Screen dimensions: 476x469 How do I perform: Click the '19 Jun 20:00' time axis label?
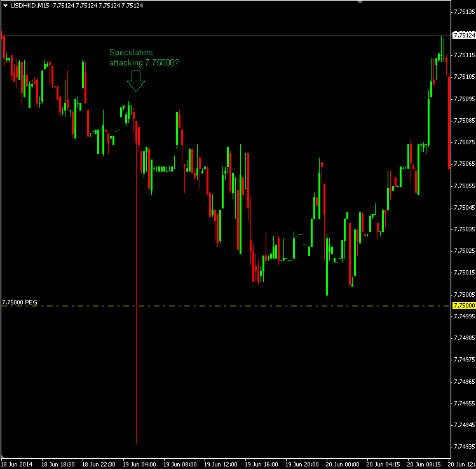pyautogui.click(x=302, y=464)
